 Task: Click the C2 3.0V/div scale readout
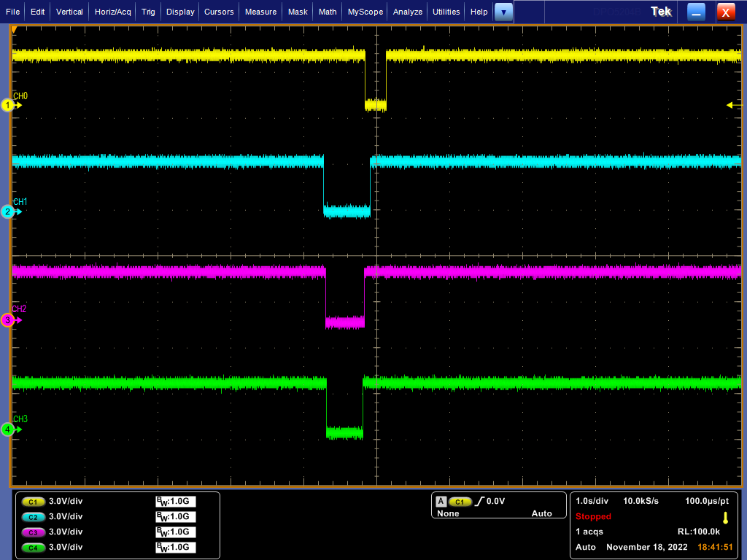pyautogui.click(x=66, y=517)
